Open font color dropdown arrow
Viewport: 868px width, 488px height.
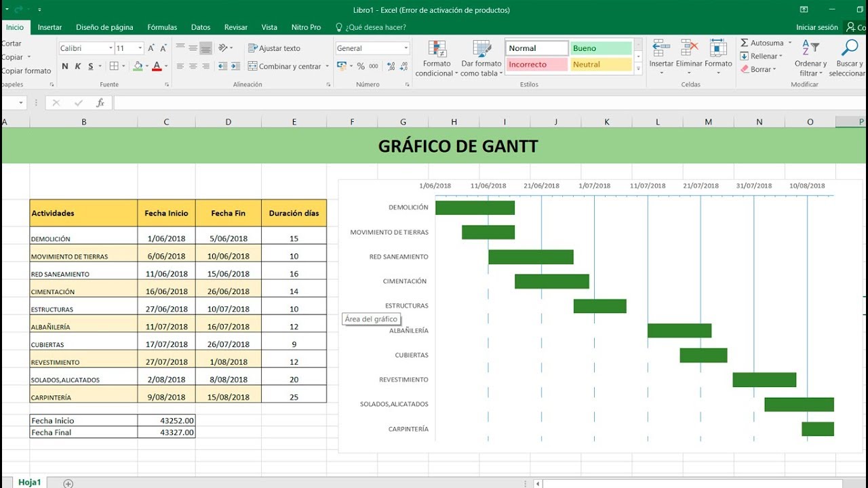click(x=165, y=66)
